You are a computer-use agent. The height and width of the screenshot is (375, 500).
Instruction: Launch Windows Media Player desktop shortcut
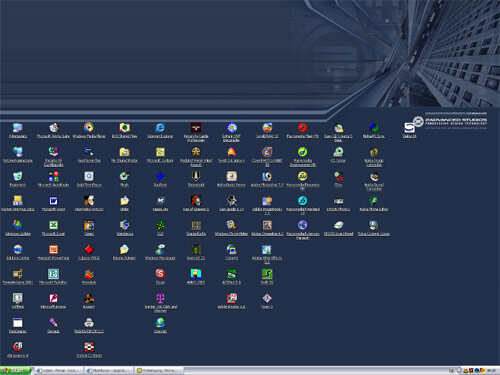(x=89, y=128)
